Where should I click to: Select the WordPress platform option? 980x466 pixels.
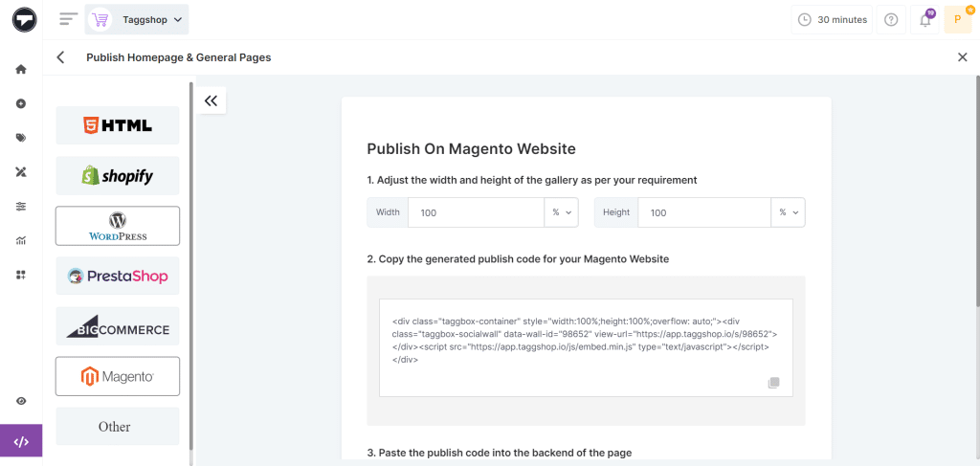point(118,226)
